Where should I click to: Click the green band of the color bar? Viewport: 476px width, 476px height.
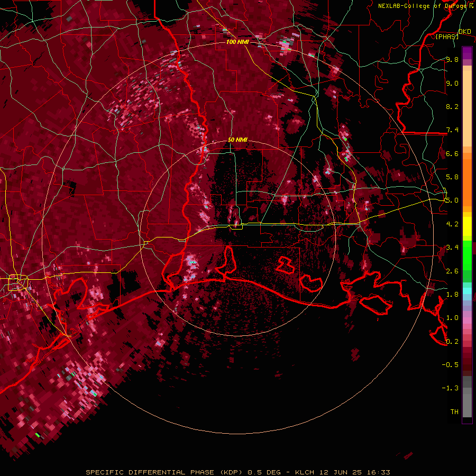[x=467, y=261]
